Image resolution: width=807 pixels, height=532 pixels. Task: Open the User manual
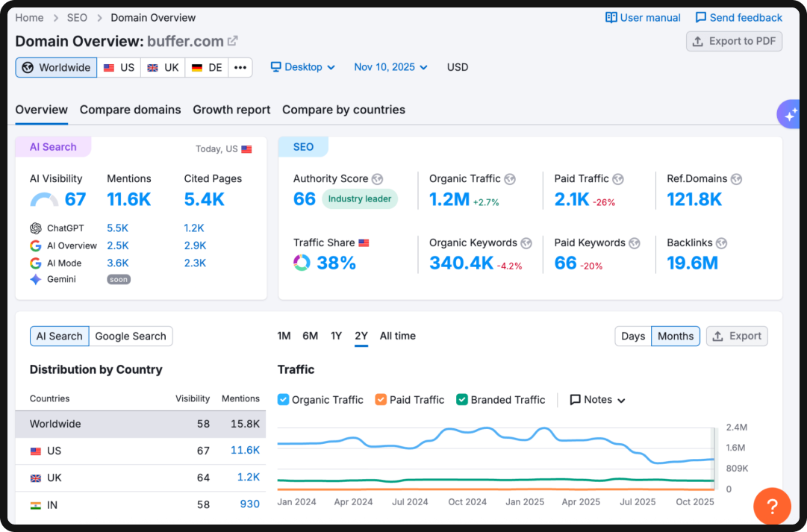[x=643, y=17]
